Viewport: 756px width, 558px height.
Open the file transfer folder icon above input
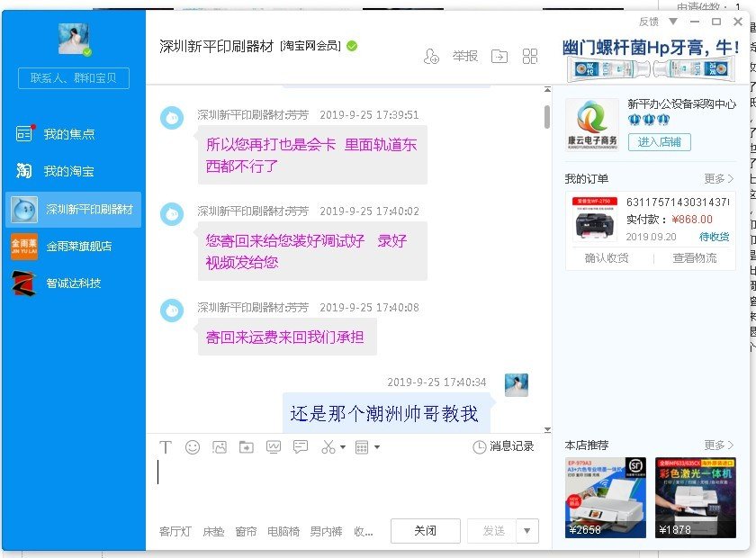coord(246,446)
